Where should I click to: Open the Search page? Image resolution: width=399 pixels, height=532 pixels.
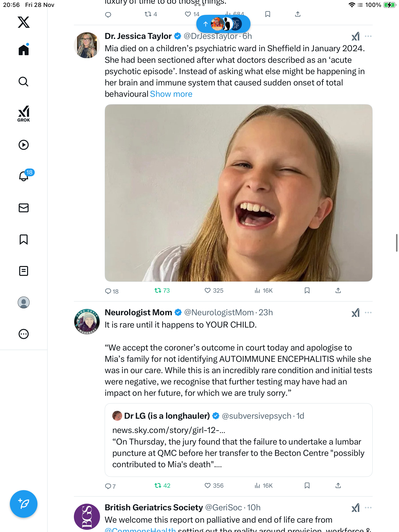(x=24, y=82)
